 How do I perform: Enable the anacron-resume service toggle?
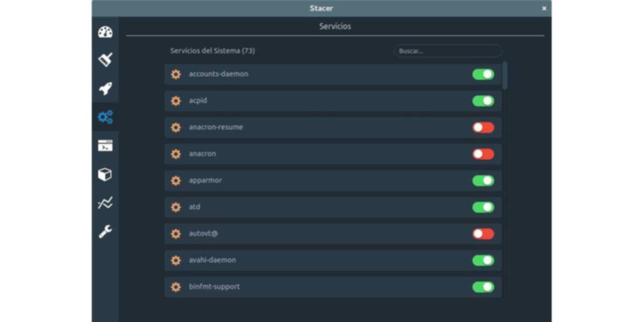click(483, 128)
